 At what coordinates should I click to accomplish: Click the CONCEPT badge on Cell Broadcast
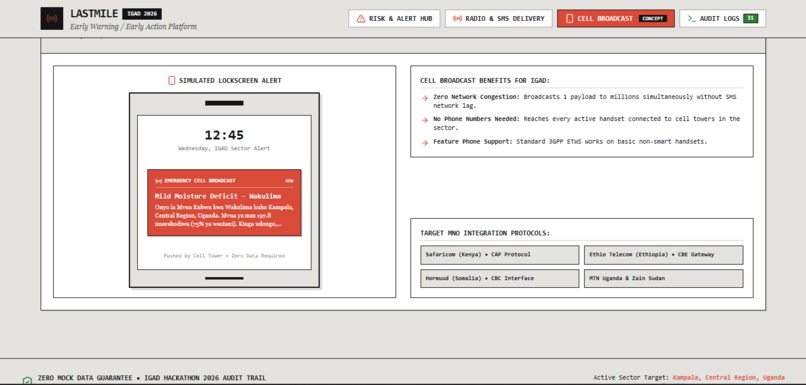pos(652,19)
